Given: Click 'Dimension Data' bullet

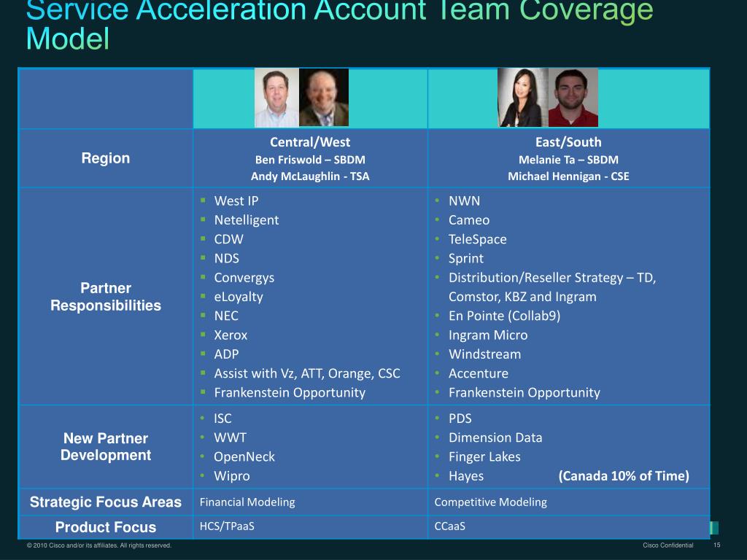Looking at the screenshot, I should [x=495, y=437].
